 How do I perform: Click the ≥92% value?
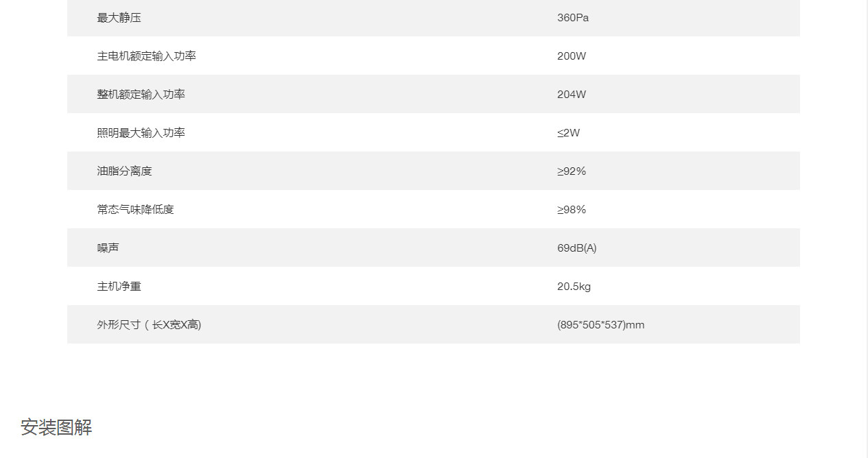tap(571, 171)
